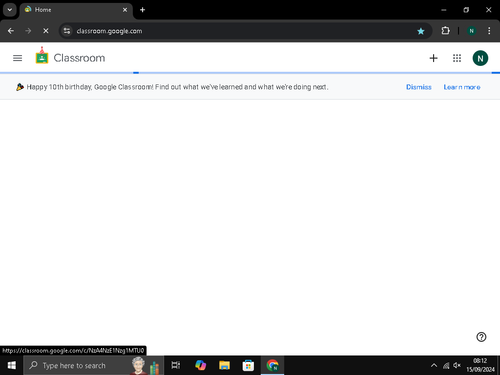Image resolution: width=500 pixels, height=375 pixels.
Task: Open the Chrome profile N button
Action: point(471,31)
